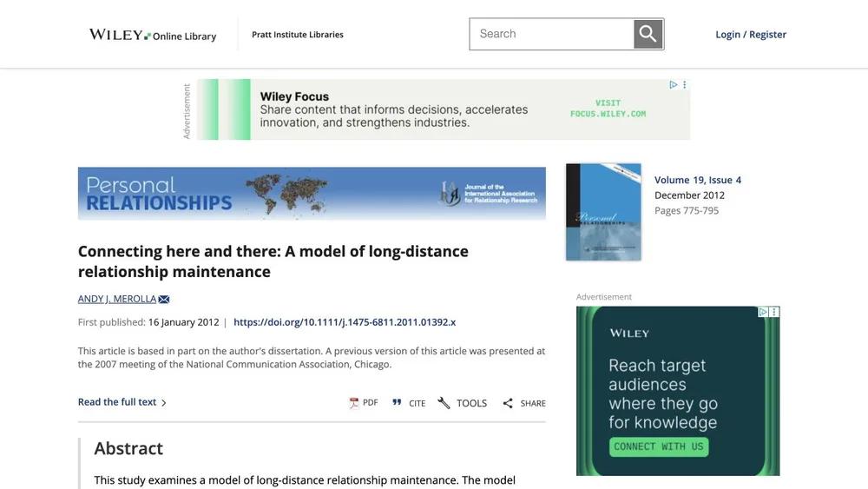The width and height of the screenshot is (868, 489).
Task: Click the CONNECT WITH US ad button
Action: (659, 446)
